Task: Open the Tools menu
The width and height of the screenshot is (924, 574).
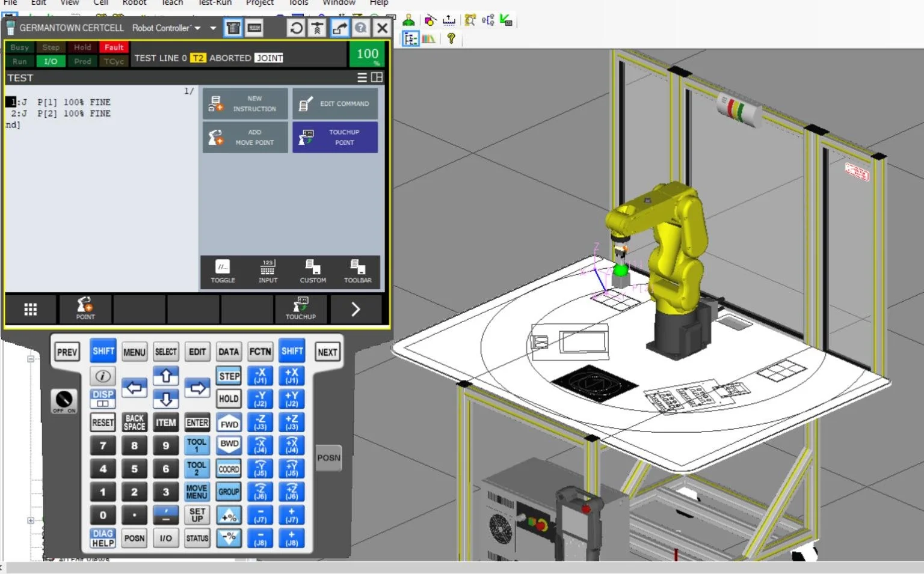Action: [x=298, y=3]
